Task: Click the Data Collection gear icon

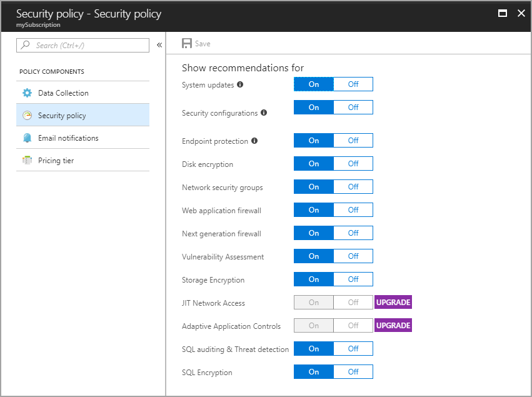Action: tap(27, 93)
